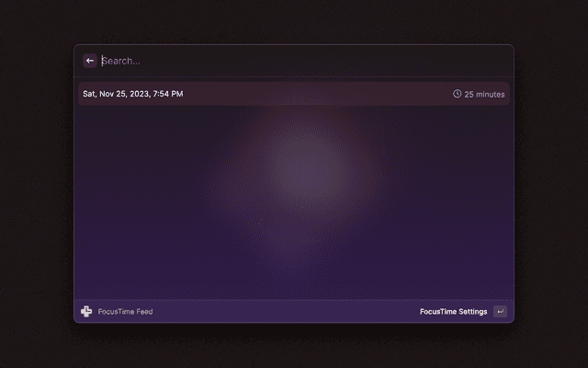Screen dimensions: 588x368
Task: Click the return key symbol next to Settings
Action: pos(500,312)
